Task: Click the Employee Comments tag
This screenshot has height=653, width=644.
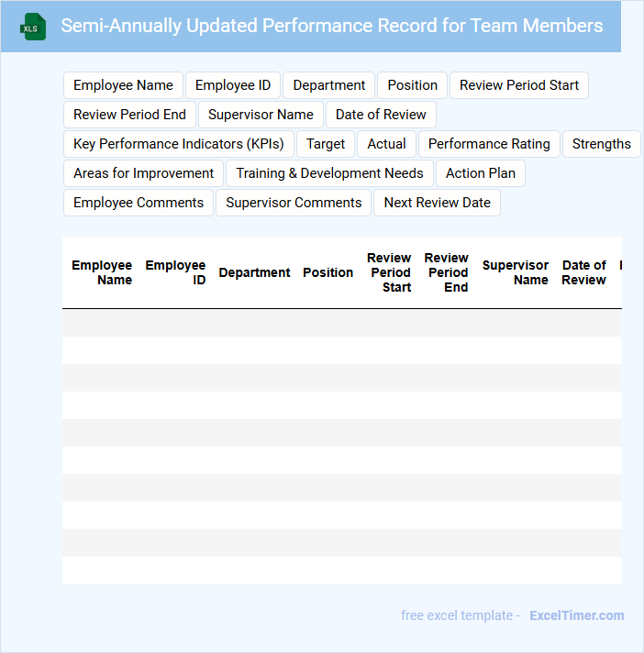Action: pos(139,203)
